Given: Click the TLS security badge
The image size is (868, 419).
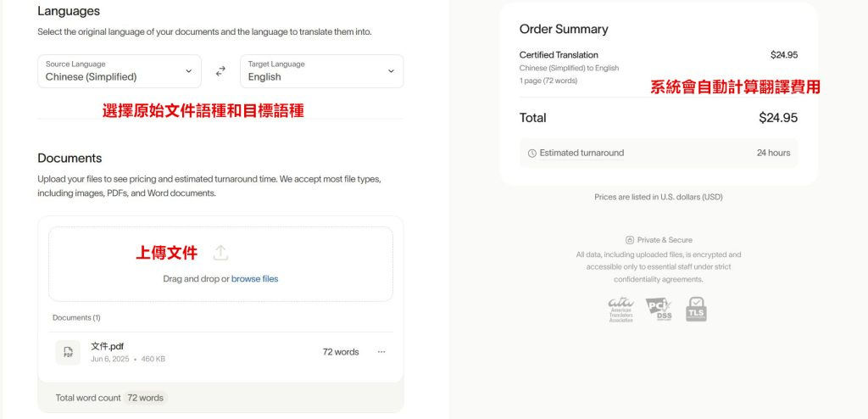Looking at the screenshot, I should click(x=696, y=310).
